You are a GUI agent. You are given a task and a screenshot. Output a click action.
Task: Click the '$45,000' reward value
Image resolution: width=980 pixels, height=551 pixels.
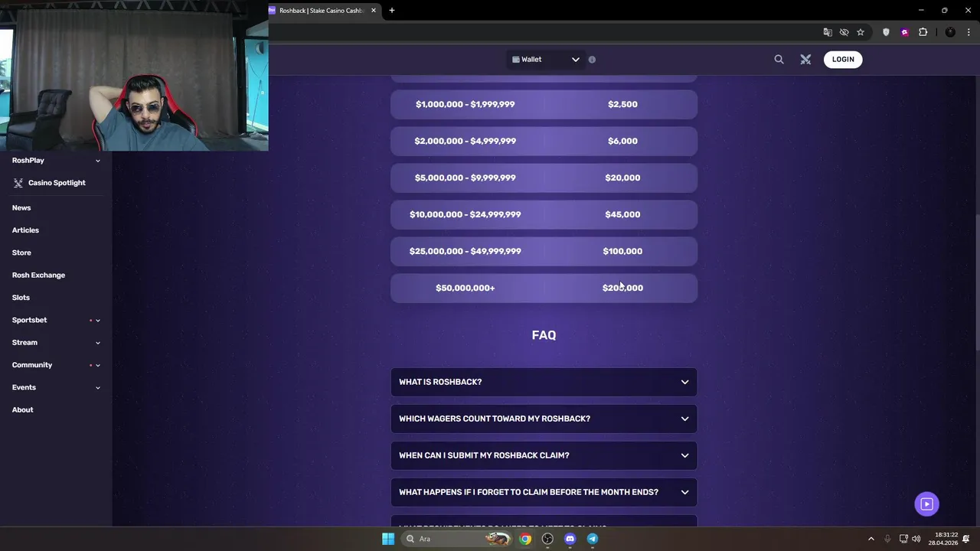(622, 214)
